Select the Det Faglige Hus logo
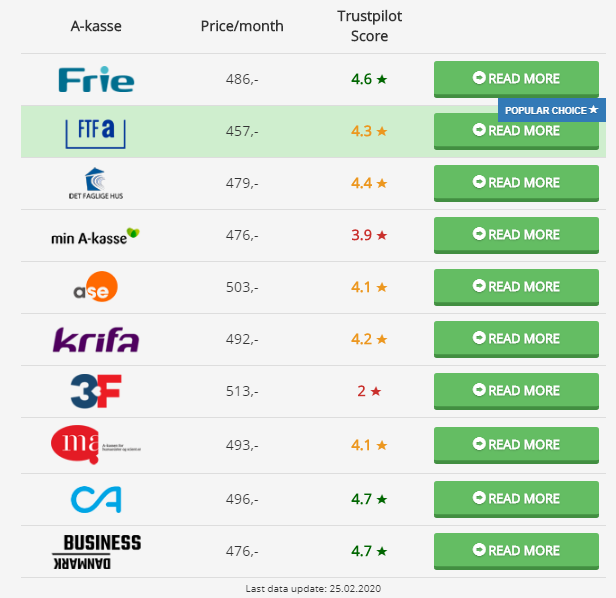616x598 pixels. click(96, 183)
